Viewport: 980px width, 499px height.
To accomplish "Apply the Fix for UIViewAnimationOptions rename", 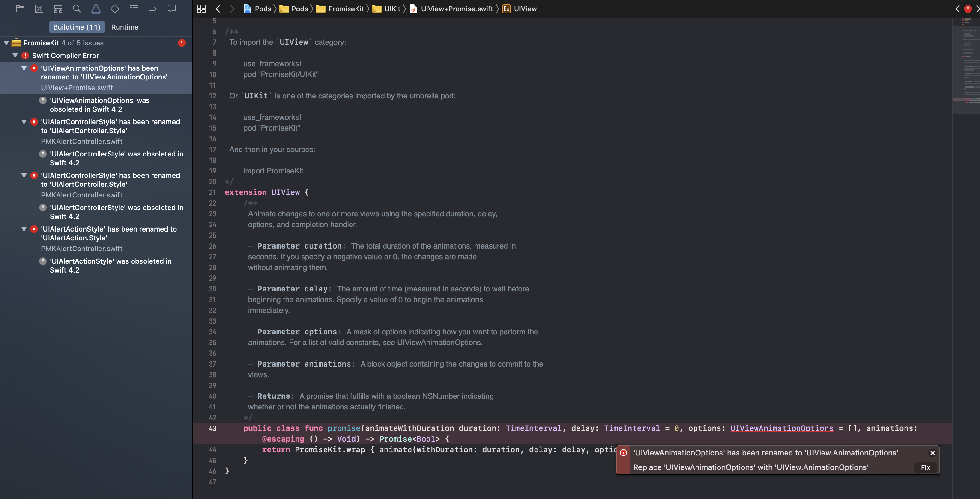I will click(925, 467).
